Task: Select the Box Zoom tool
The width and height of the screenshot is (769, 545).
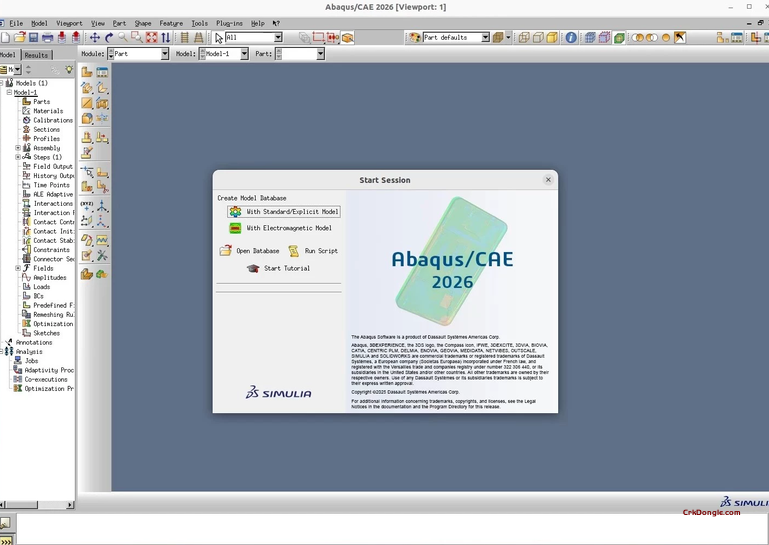Action: [x=137, y=37]
